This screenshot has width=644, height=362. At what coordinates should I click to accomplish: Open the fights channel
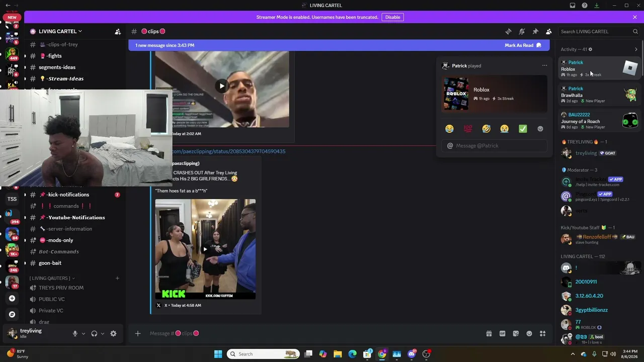click(75, 56)
